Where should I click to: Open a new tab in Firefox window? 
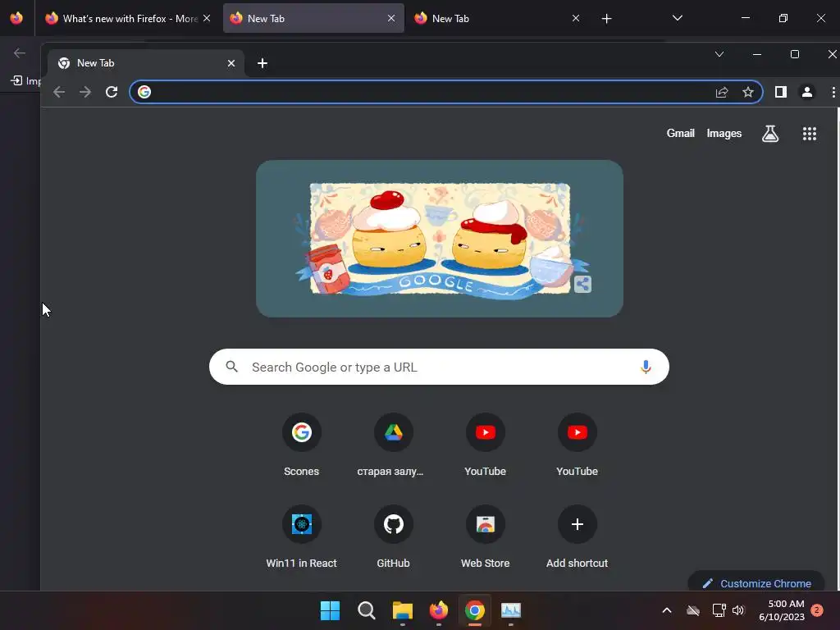point(606,19)
